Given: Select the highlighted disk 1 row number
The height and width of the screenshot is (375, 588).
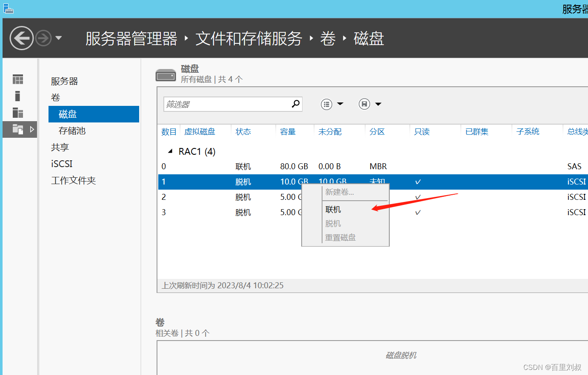Looking at the screenshot, I should point(164,182).
